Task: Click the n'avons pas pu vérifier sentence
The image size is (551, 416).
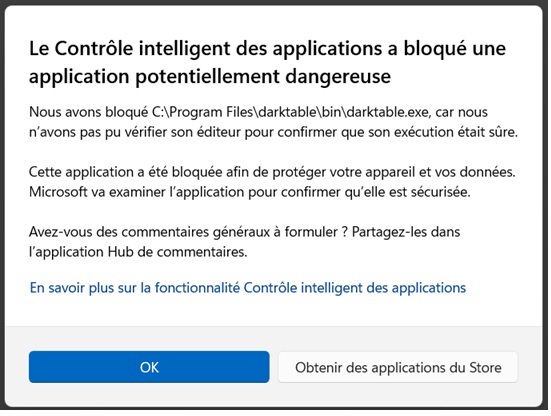Action: [273, 132]
